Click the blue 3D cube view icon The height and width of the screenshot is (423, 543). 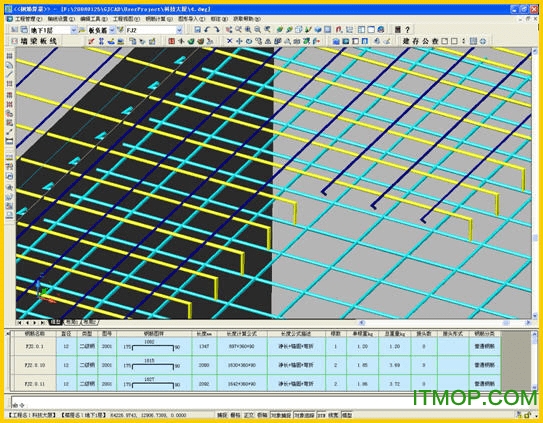(318, 30)
